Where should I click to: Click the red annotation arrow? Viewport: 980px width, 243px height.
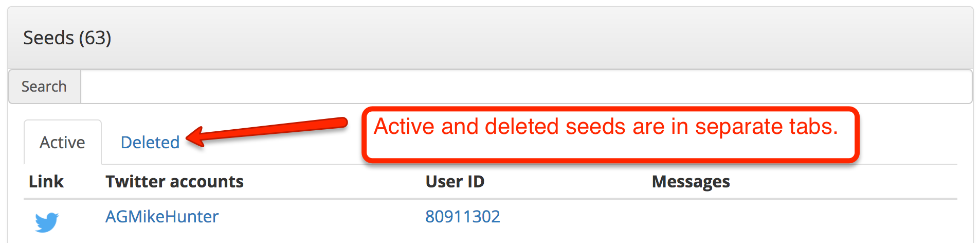coord(267,131)
